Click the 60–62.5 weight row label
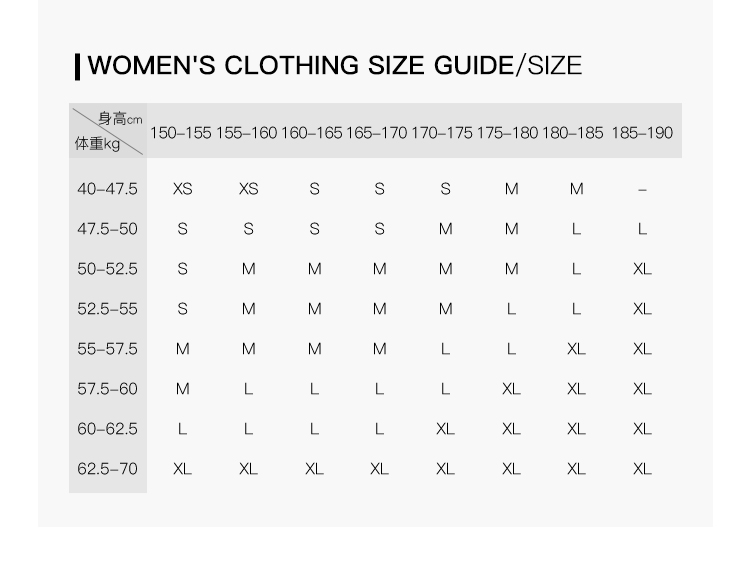 click(107, 429)
